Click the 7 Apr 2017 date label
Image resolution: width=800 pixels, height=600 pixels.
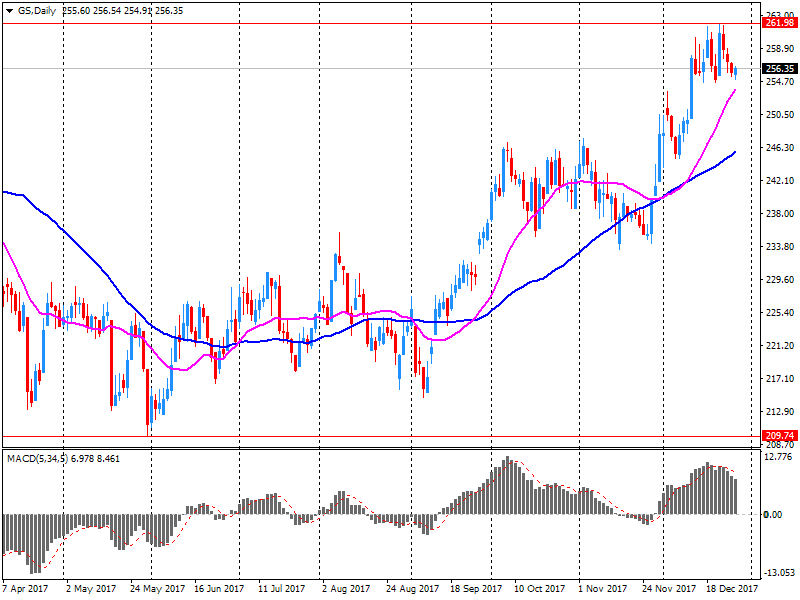pos(25,589)
